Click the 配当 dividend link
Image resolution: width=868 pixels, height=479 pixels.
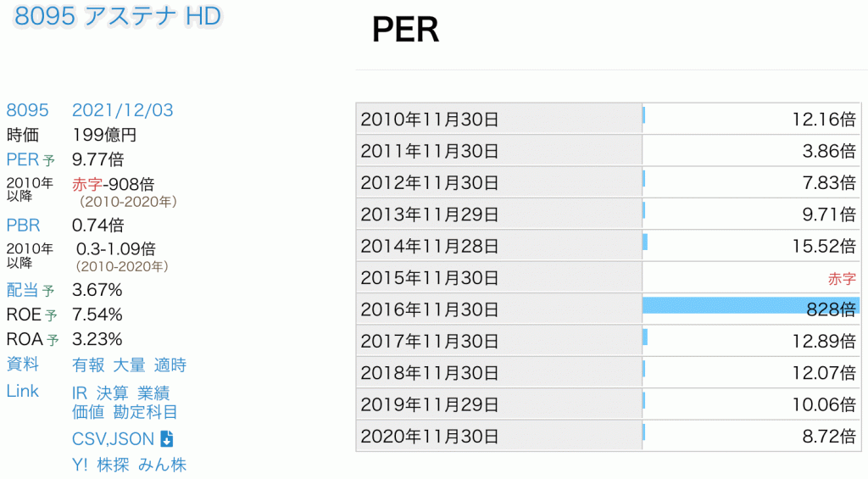point(23,290)
